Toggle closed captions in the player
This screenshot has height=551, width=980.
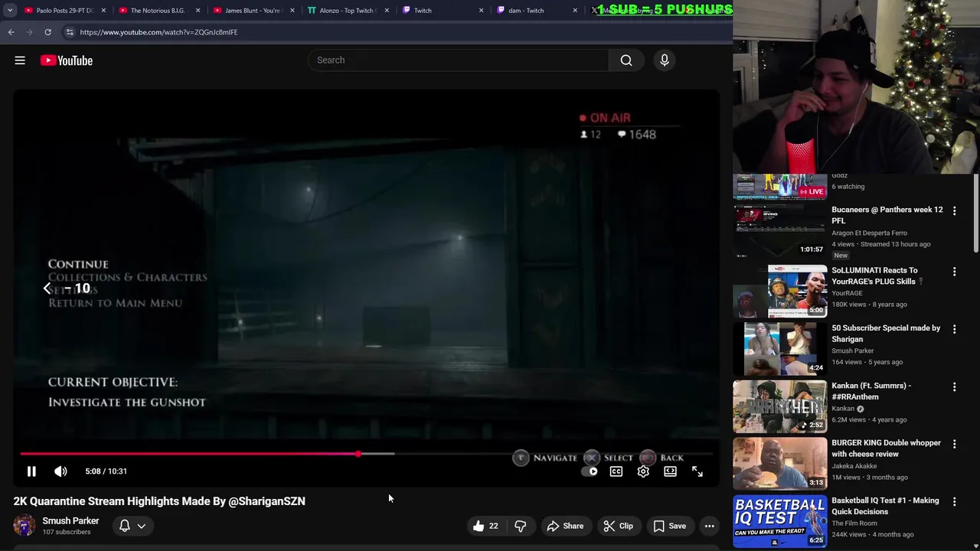click(x=616, y=471)
